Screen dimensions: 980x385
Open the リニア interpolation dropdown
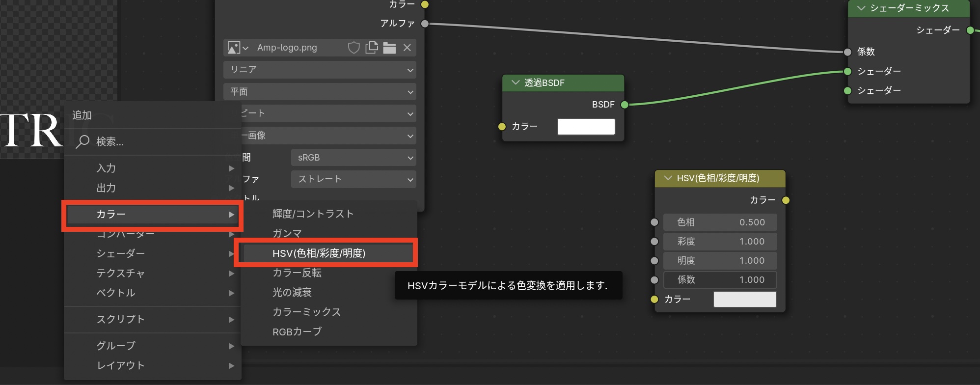coord(320,70)
